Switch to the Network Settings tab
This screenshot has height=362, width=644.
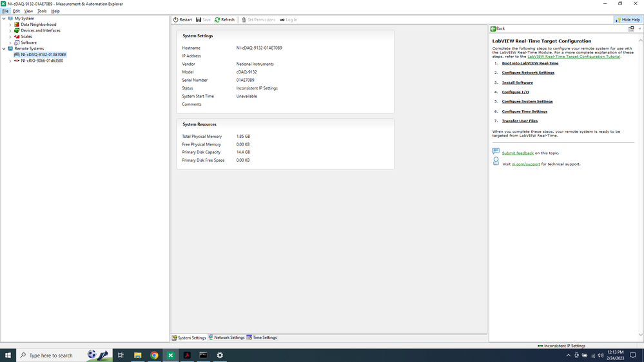coord(226,338)
